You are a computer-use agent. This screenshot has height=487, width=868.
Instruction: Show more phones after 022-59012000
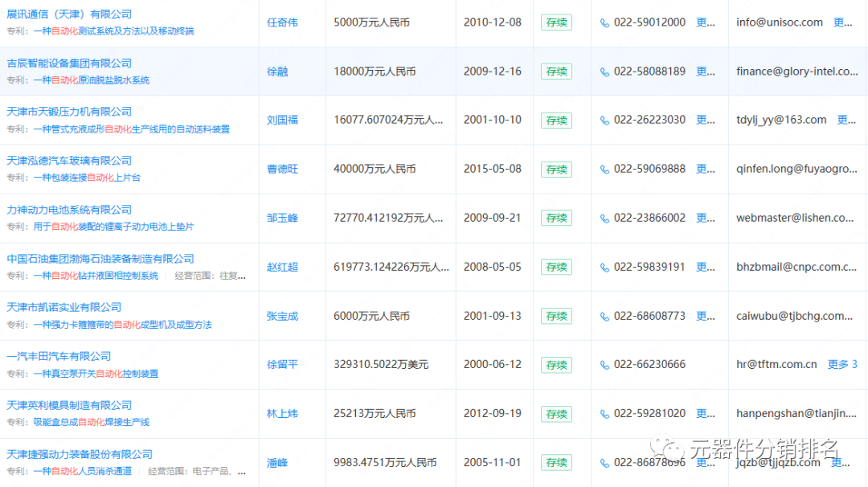(706, 23)
